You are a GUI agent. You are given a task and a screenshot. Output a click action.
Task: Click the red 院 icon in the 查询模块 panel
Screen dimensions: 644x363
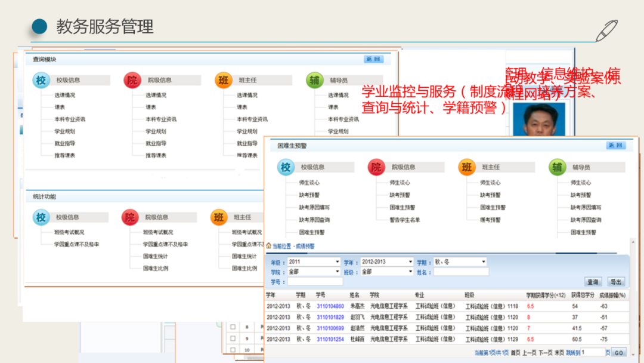click(x=132, y=80)
